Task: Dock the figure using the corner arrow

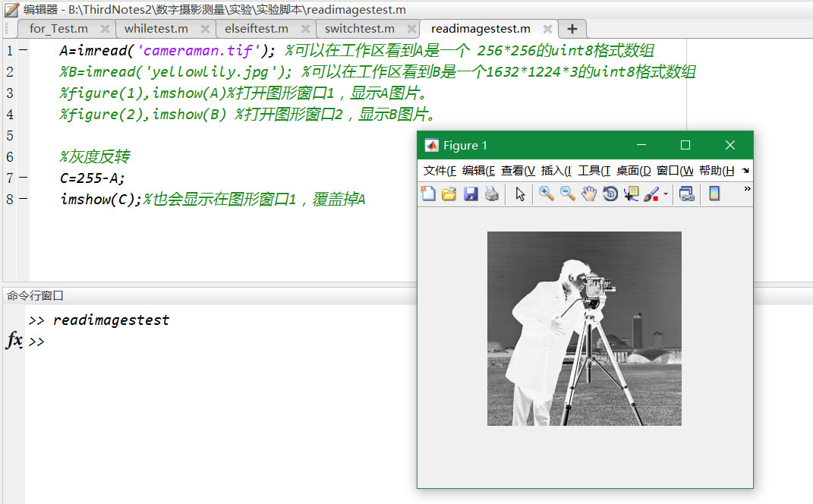Action: (x=745, y=171)
